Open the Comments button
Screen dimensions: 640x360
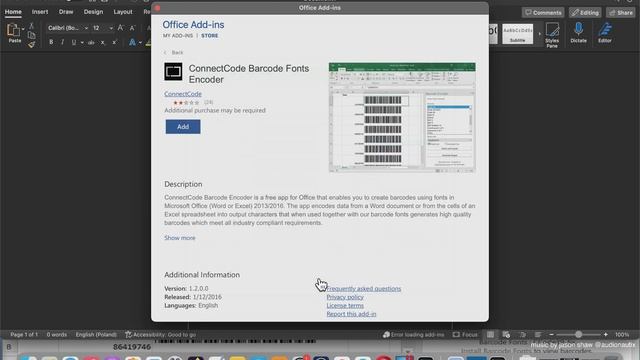[543, 13]
